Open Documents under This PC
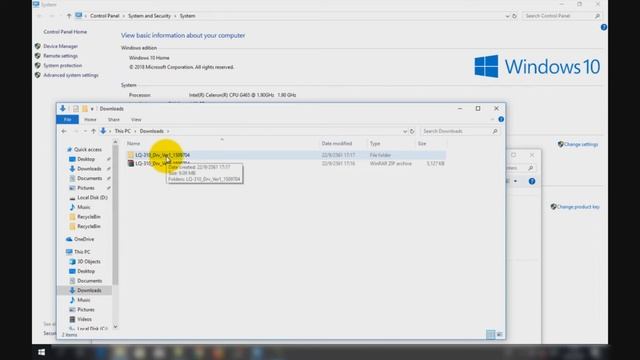 pos(89,281)
